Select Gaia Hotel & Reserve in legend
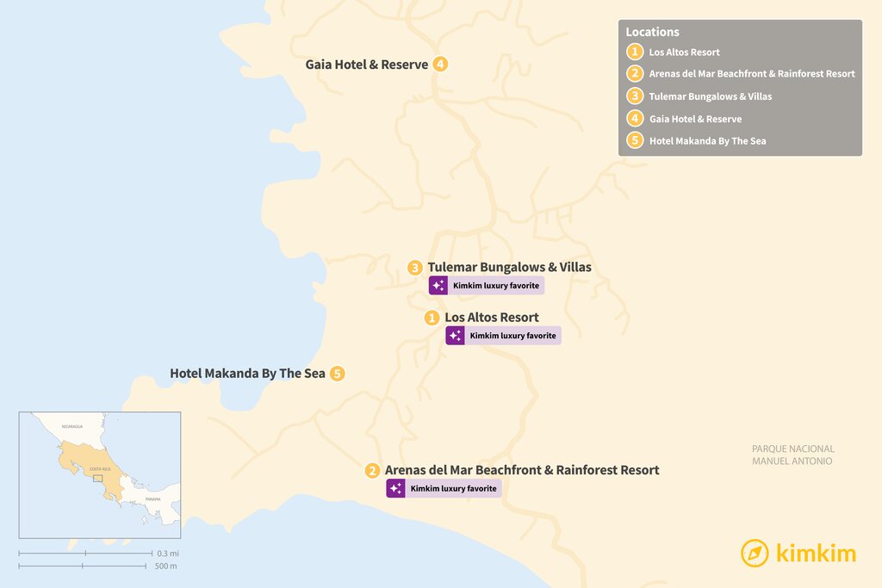The image size is (882, 588). click(694, 119)
